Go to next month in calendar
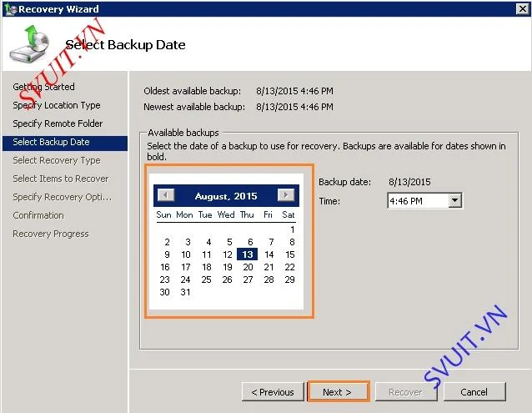 click(286, 195)
